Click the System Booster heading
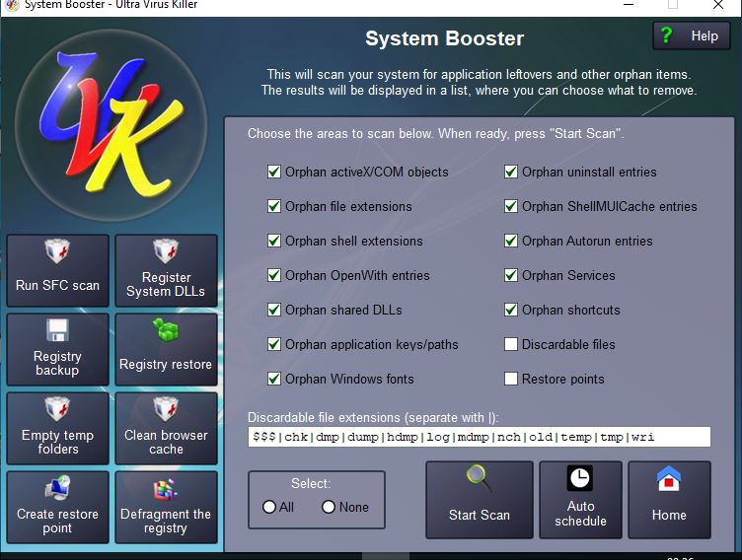 tap(444, 38)
